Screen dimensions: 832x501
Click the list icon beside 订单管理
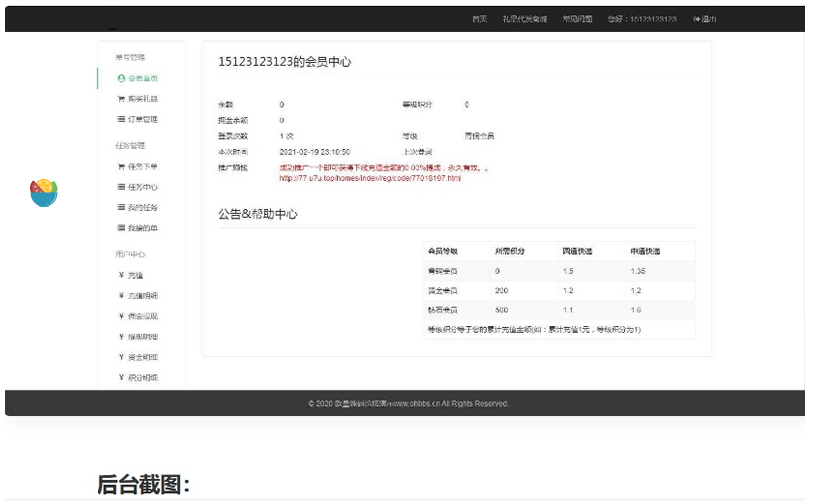[121, 120]
